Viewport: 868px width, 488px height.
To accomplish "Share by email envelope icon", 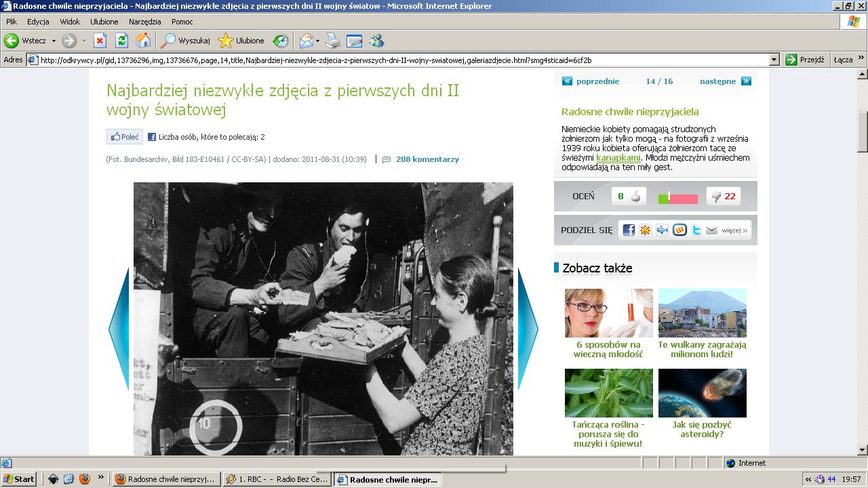I will (711, 230).
